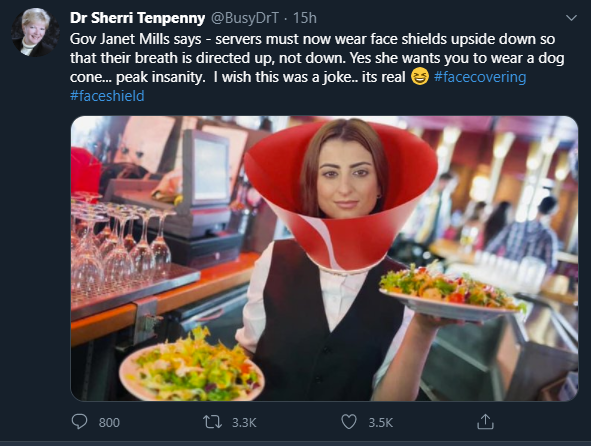
Task: Open the #faceshield hashtag
Action: (107, 96)
